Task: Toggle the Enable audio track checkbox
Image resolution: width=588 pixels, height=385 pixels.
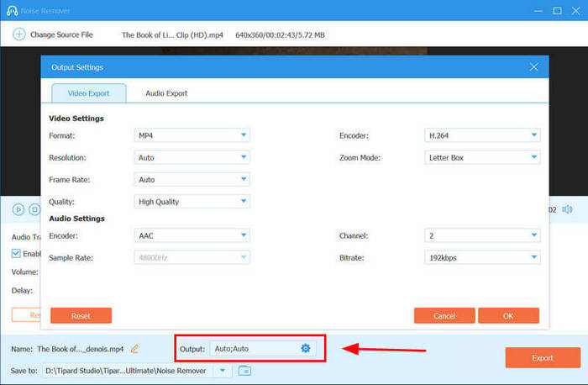Action: [x=16, y=253]
